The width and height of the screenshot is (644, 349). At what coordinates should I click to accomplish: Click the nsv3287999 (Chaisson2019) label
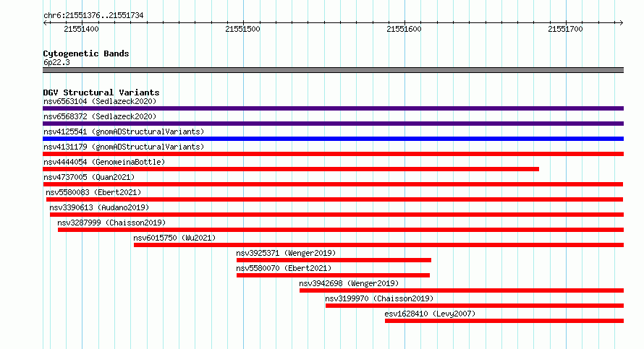click(x=111, y=223)
